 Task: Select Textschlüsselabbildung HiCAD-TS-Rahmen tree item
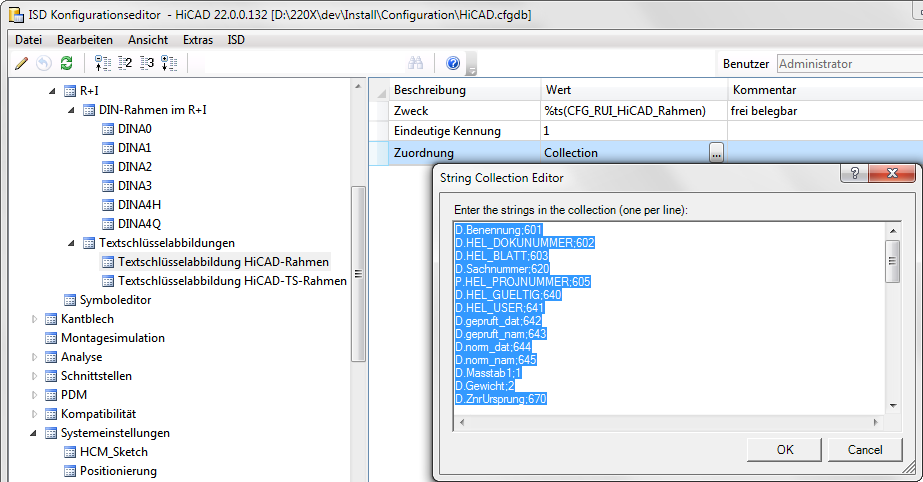click(232, 281)
